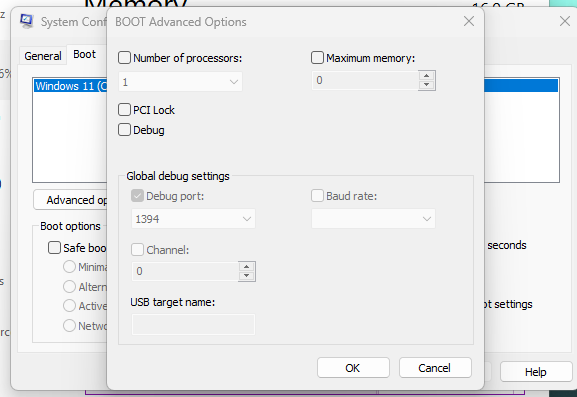Toggle the Safe boot checkbox
The height and width of the screenshot is (397, 577).
click(x=54, y=248)
